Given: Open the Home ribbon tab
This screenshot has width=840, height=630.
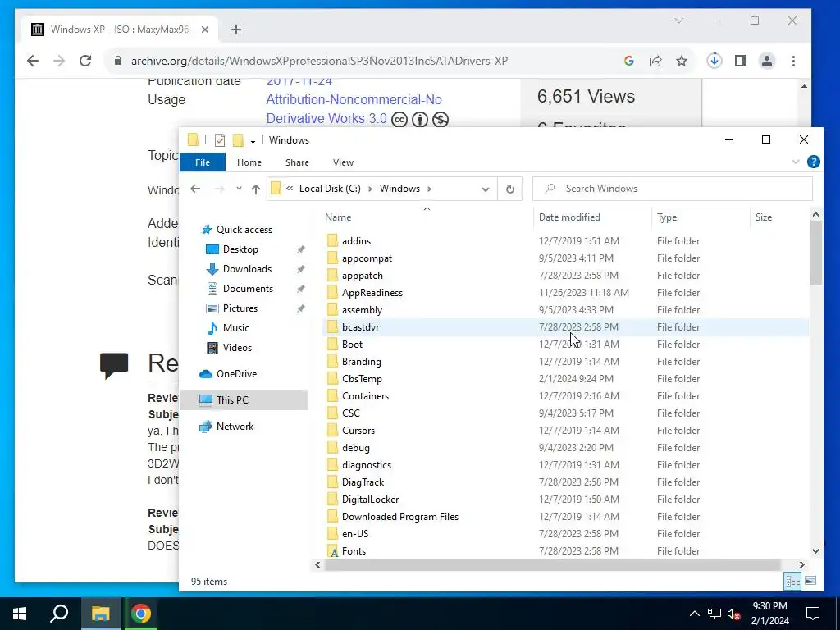Looking at the screenshot, I should click(x=249, y=162).
